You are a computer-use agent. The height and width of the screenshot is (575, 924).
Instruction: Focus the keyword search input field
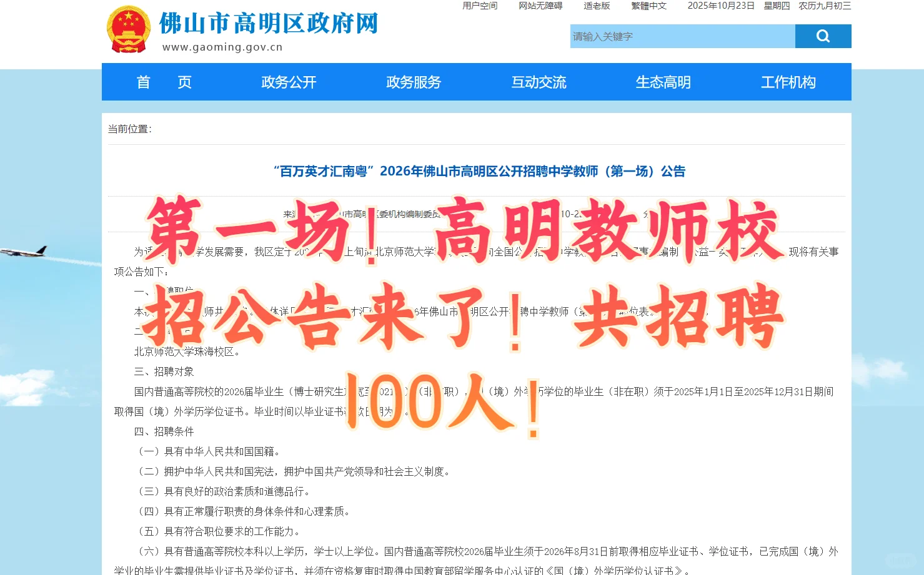682,36
